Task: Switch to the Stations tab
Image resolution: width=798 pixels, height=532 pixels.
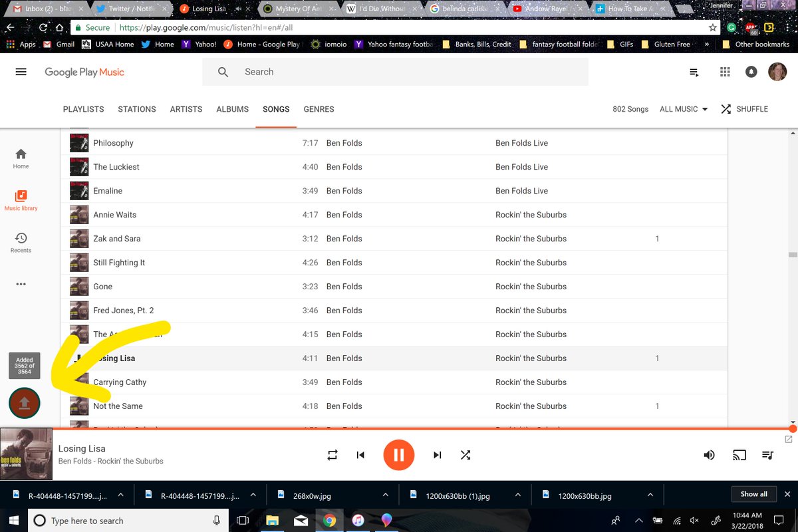Action: (x=137, y=109)
